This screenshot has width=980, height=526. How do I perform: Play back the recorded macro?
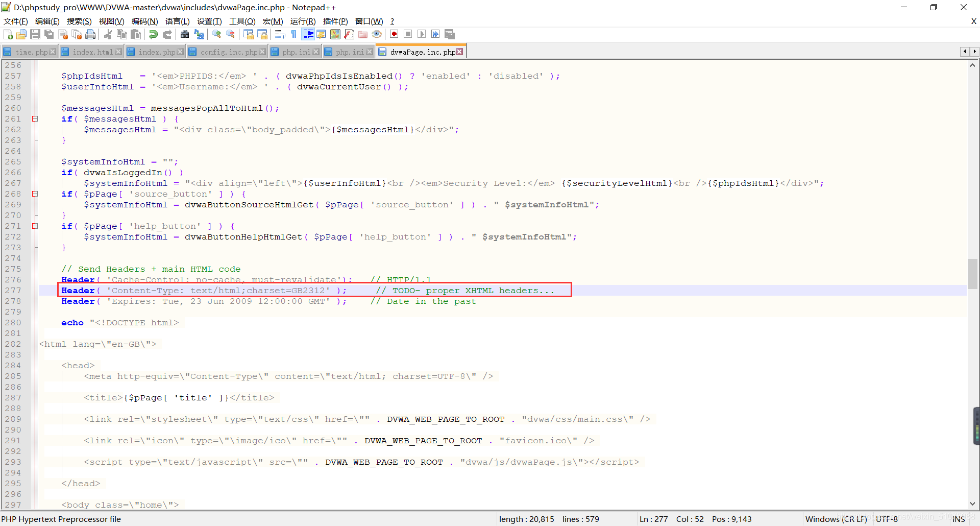coord(422,34)
